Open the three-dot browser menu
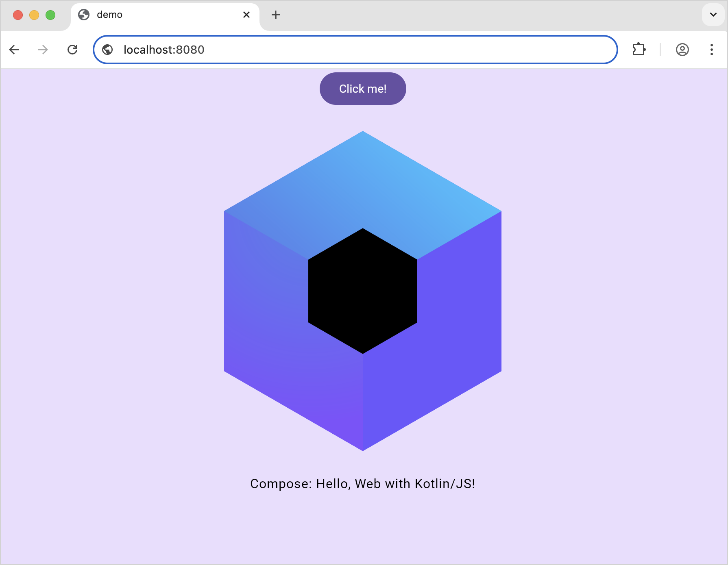 coord(712,50)
